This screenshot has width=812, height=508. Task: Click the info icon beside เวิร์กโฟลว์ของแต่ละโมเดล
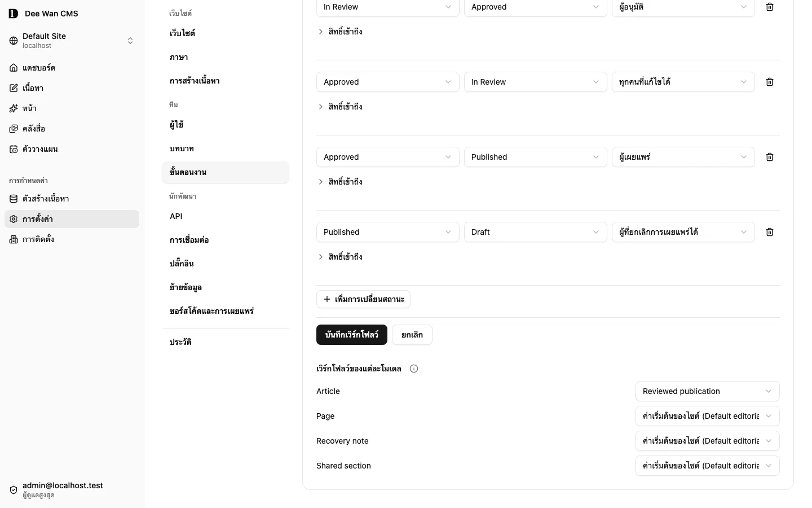414,369
